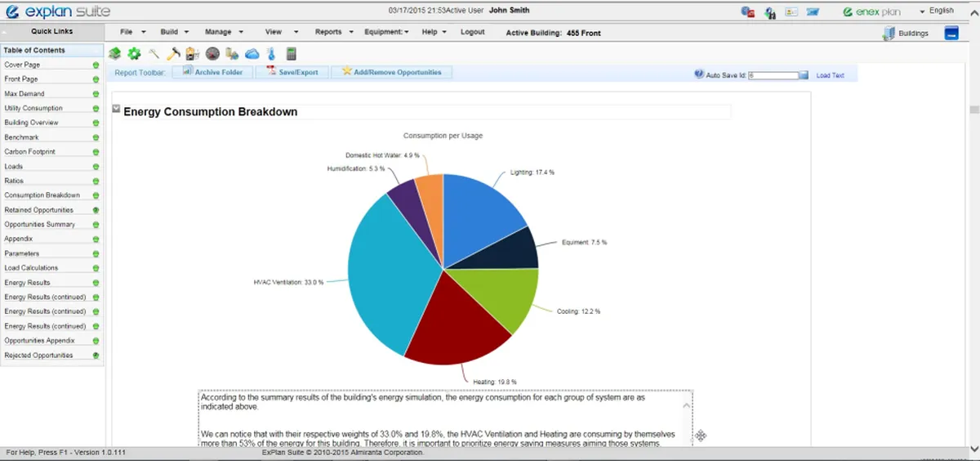Click the ID card icon in header
980x461 pixels.
pos(791,11)
